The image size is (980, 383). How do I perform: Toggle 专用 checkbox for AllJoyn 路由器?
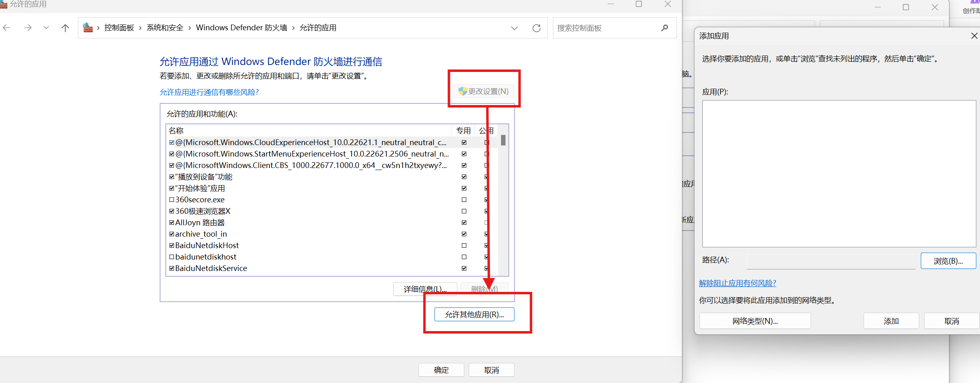coord(464,223)
